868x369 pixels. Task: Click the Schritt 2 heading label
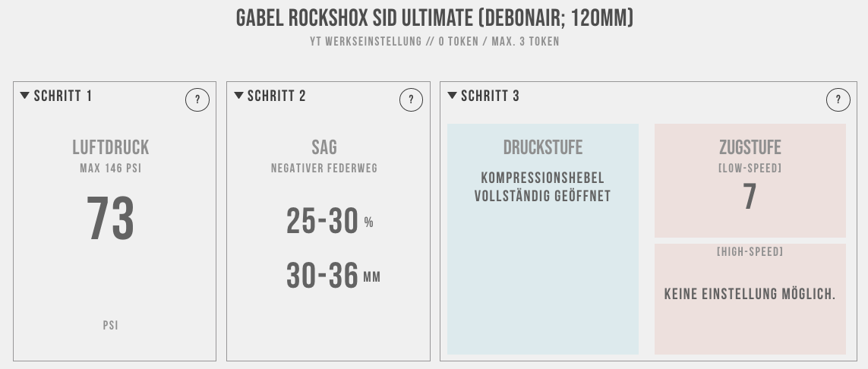pyautogui.click(x=276, y=96)
